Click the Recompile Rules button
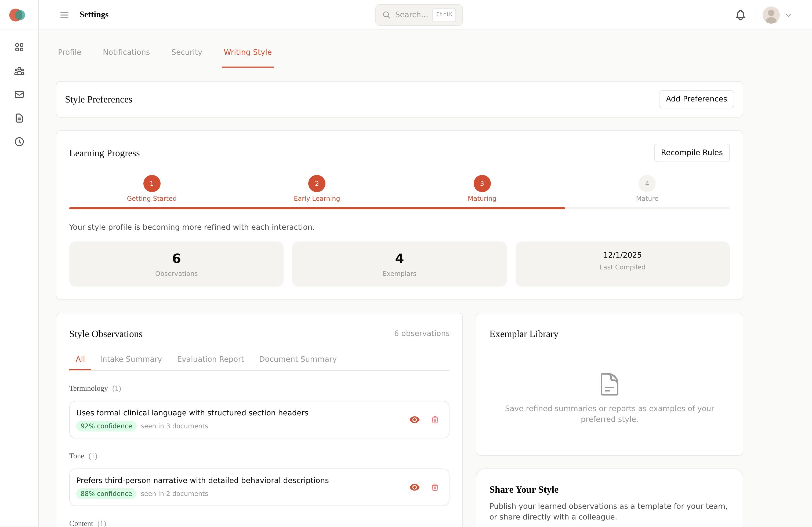The height and width of the screenshot is (527, 812). (x=691, y=153)
